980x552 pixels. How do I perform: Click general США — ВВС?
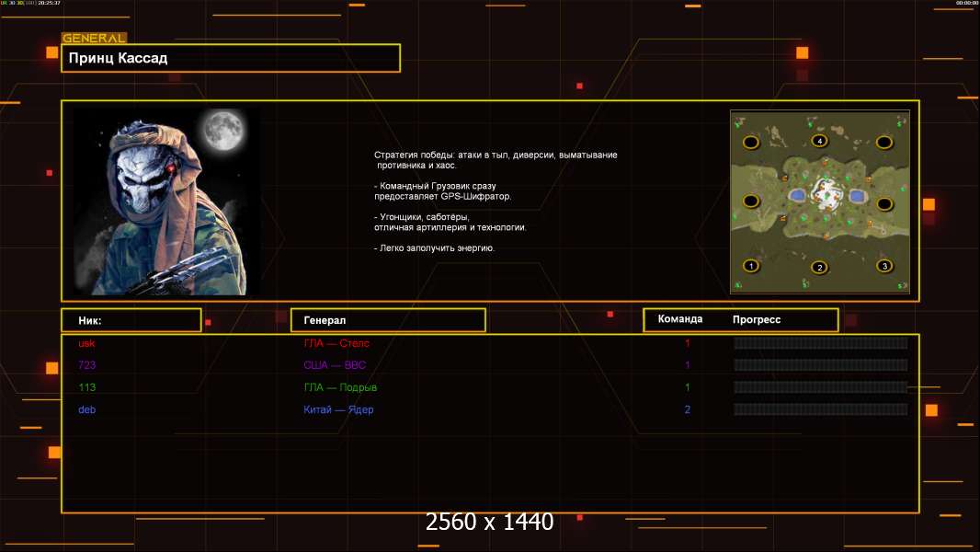[335, 365]
